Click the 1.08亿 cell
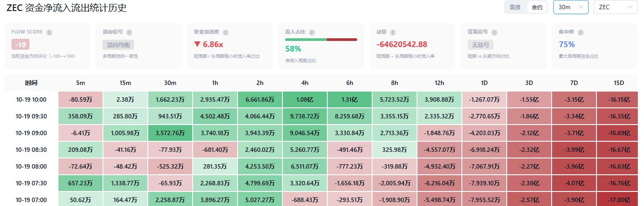 pyautogui.click(x=305, y=100)
